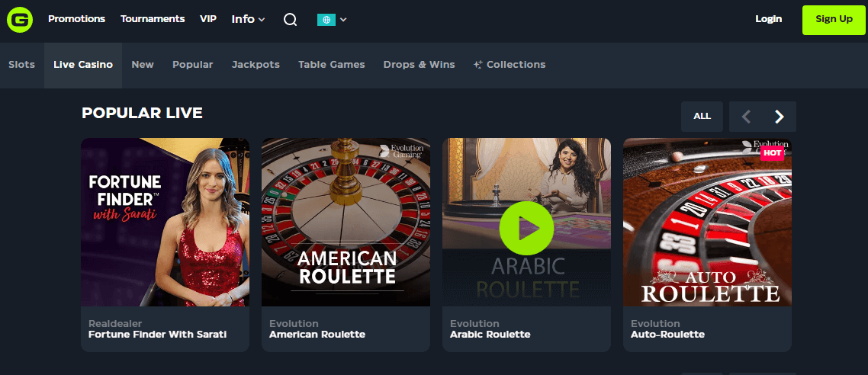Select the Live Casino tab
868x375 pixels.
[x=83, y=65]
